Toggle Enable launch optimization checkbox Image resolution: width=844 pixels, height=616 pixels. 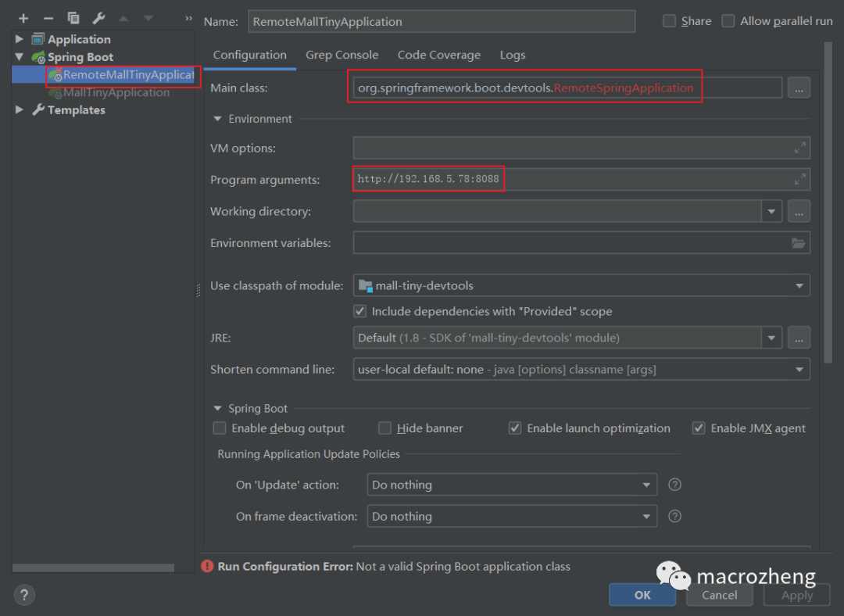pyautogui.click(x=514, y=428)
